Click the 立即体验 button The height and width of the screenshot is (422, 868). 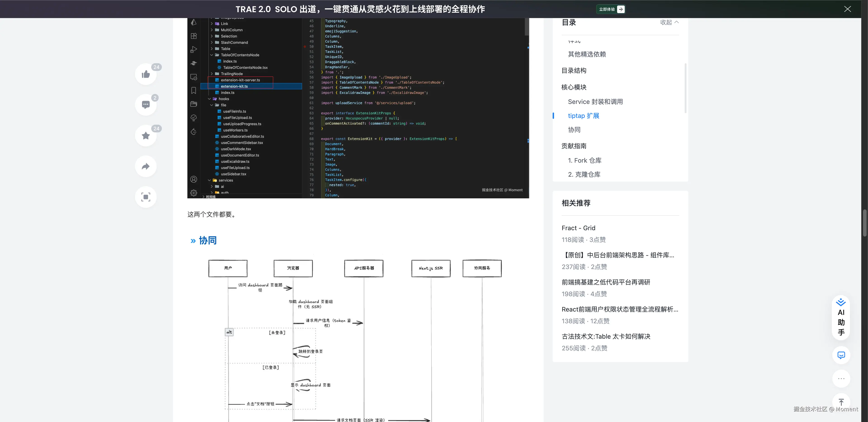[611, 9]
